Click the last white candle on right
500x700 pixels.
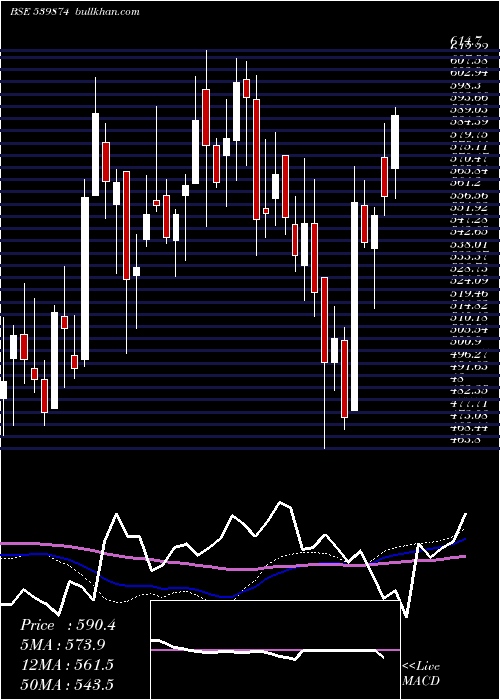click(395, 142)
